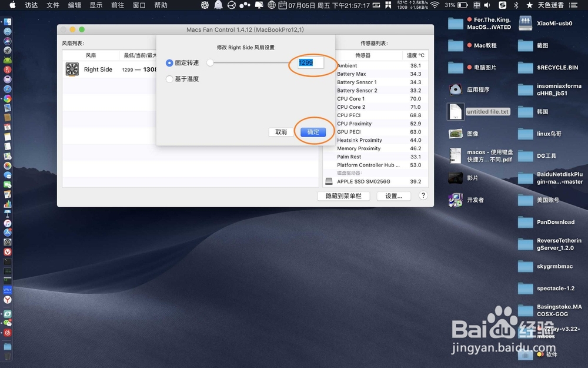Open iTunes music note icon in dock
588x368 pixels.
coord(8,223)
